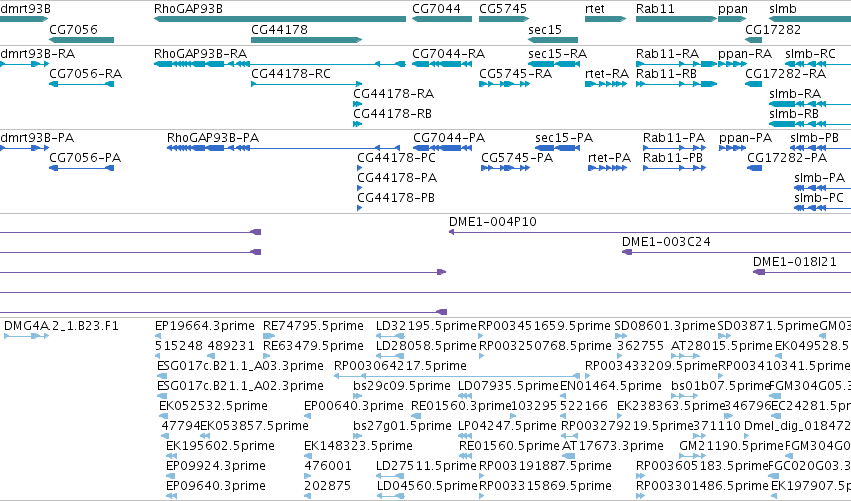Image resolution: width=851 pixels, height=501 pixels.
Task: Select protein CG44178-PC
Action: [x=359, y=168]
